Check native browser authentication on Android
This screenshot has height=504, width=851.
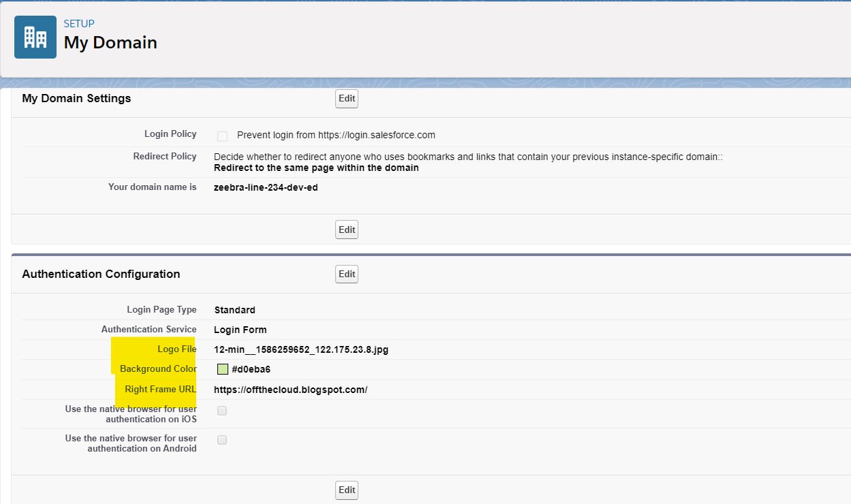click(x=221, y=439)
